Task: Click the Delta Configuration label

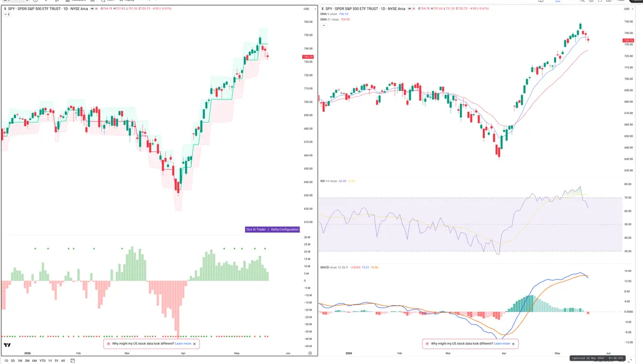Action: click(285, 229)
